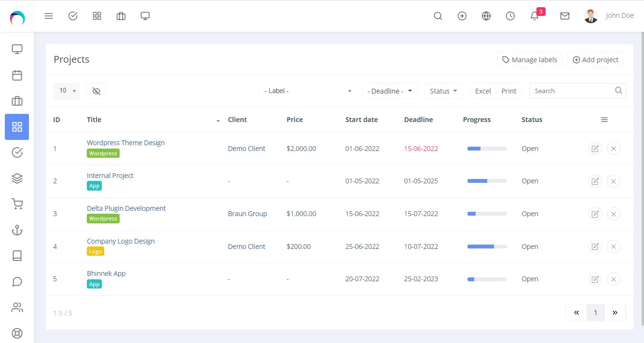Open table options menu in header
644x343 pixels.
604,120
